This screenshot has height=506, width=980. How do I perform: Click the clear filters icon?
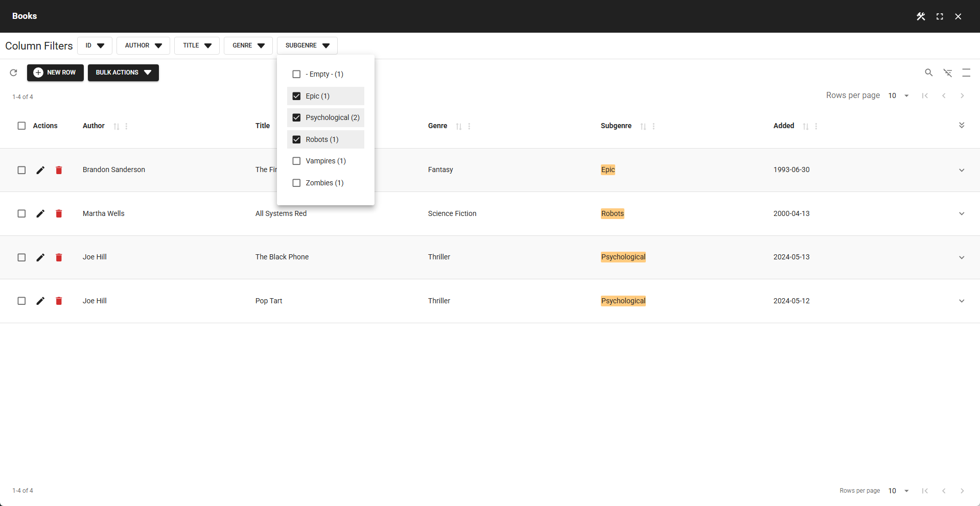click(947, 73)
